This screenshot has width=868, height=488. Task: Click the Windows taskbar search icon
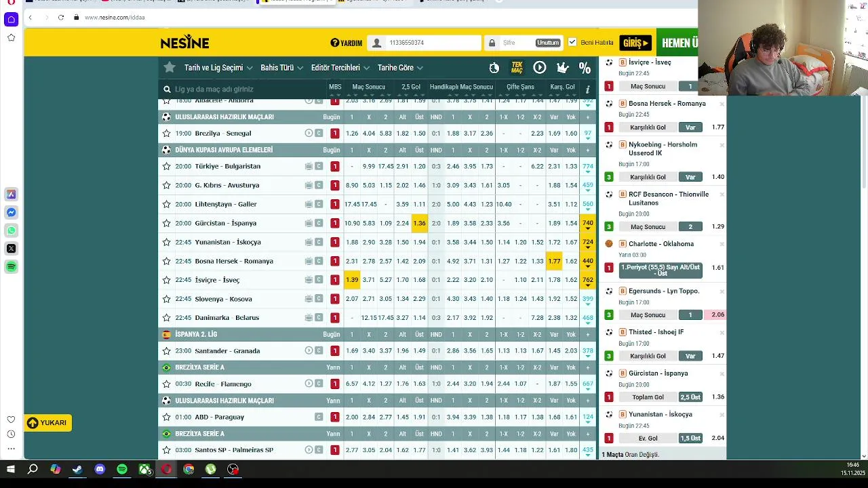33,469
